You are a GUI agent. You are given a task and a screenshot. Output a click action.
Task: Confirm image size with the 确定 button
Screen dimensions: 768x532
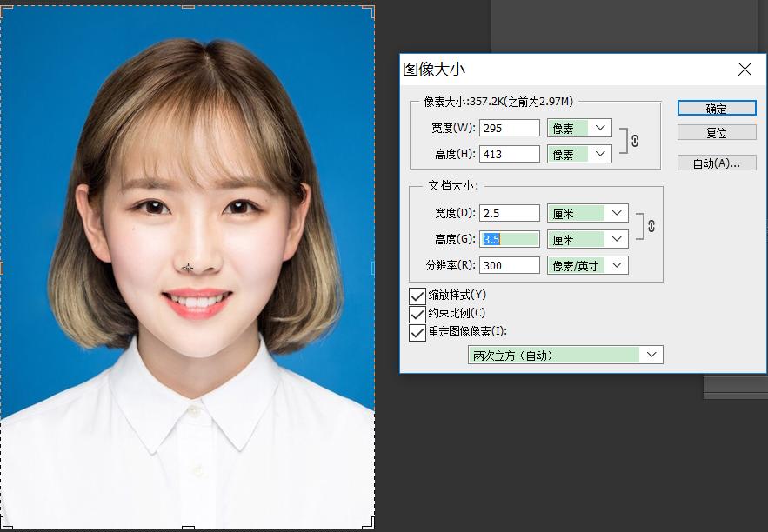715,107
